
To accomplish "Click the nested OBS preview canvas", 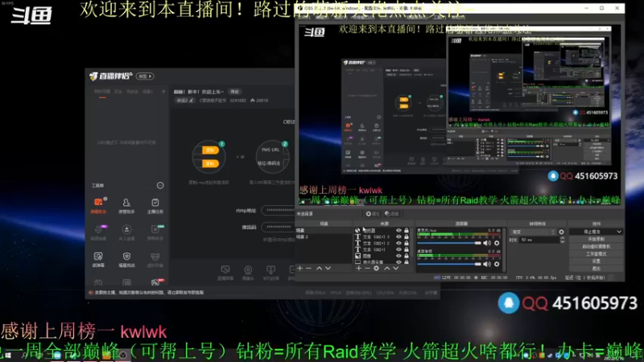I will tap(460, 114).
